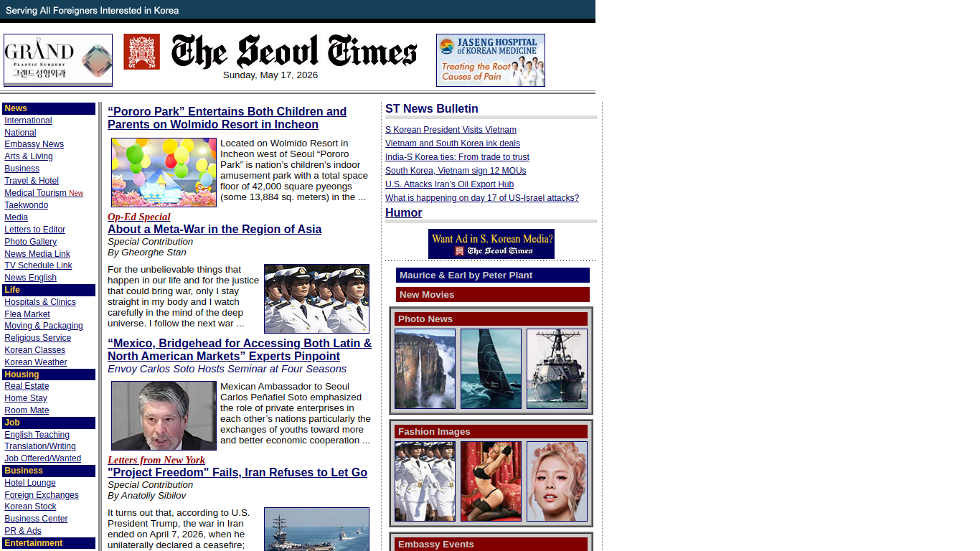Open English Teaching link
The image size is (980, 551).
37,435
